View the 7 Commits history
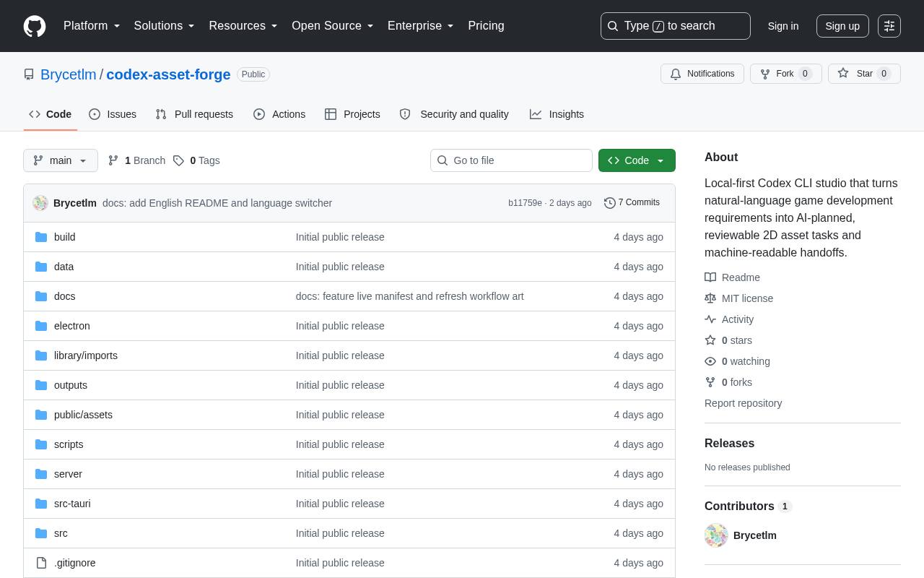The width and height of the screenshot is (924, 578). pyautogui.click(x=632, y=203)
